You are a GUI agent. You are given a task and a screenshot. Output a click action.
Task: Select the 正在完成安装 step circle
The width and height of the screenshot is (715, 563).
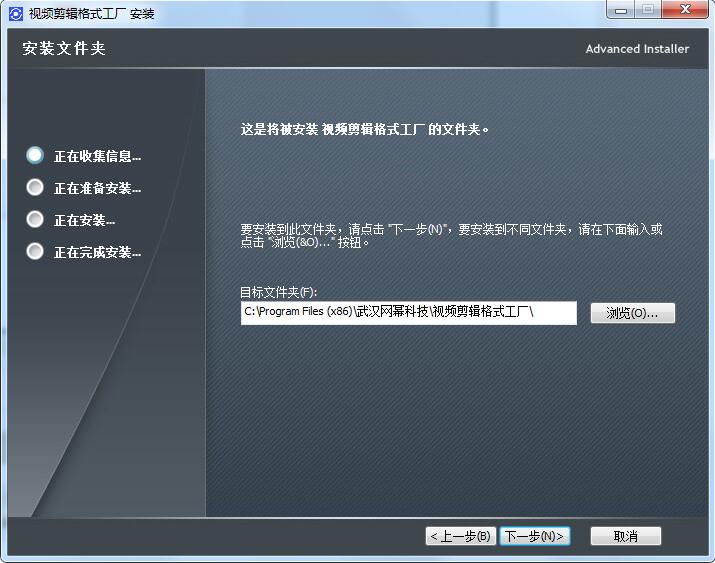tap(35, 251)
